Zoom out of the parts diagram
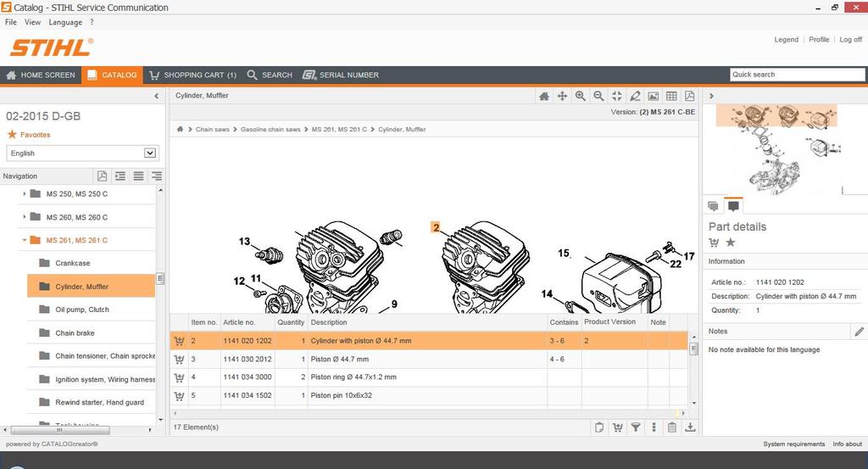This screenshot has height=469, width=868. pos(598,97)
